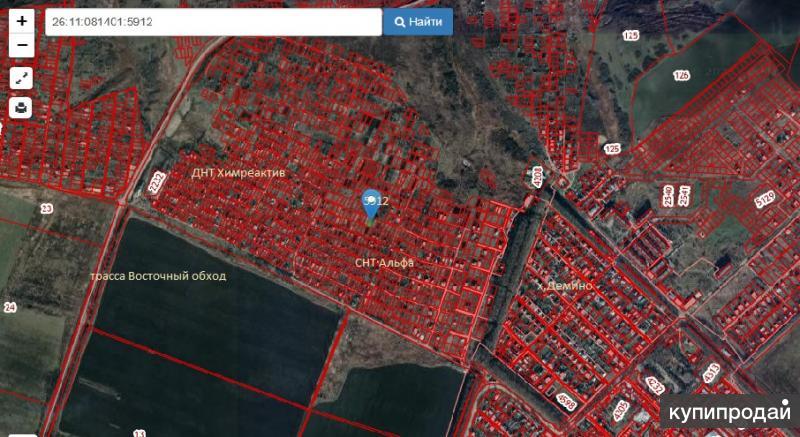
Task: Select parcel label 4213 near bottom right
Action: (712, 372)
